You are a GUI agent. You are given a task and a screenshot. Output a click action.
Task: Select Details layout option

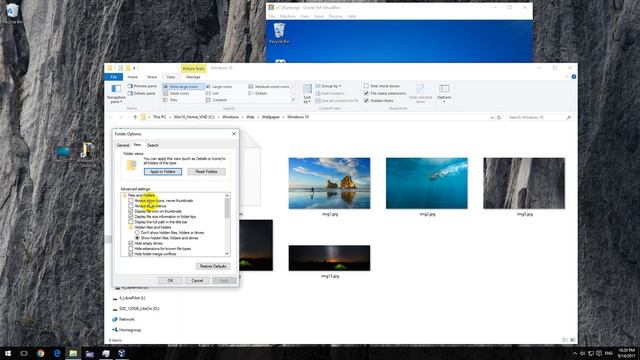coord(258,93)
